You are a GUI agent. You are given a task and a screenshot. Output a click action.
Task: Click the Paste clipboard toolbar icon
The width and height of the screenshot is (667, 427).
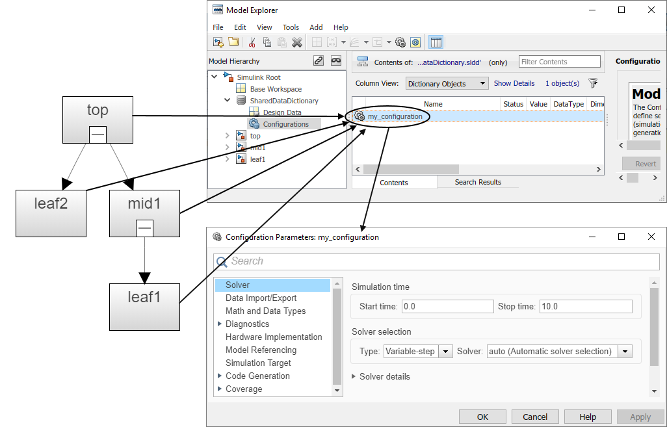[x=282, y=42]
